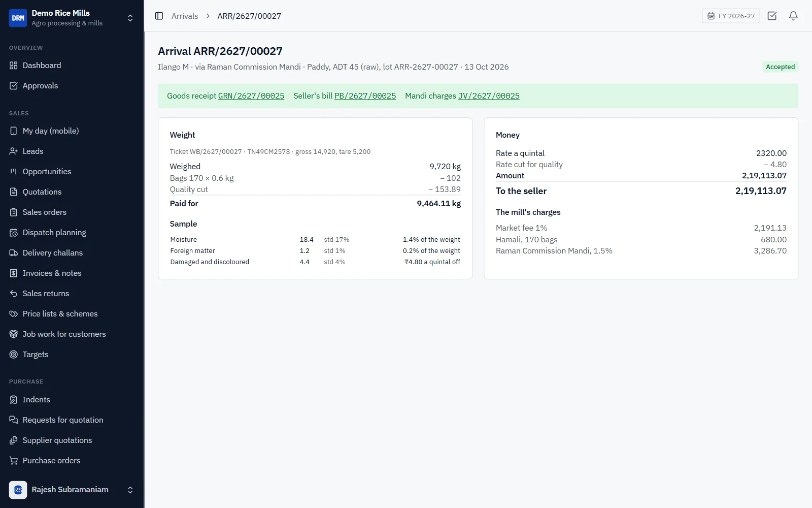This screenshot has width=812, height=508.
Task: Open Opportunities in the sidebar
Action: coord(72,172)
